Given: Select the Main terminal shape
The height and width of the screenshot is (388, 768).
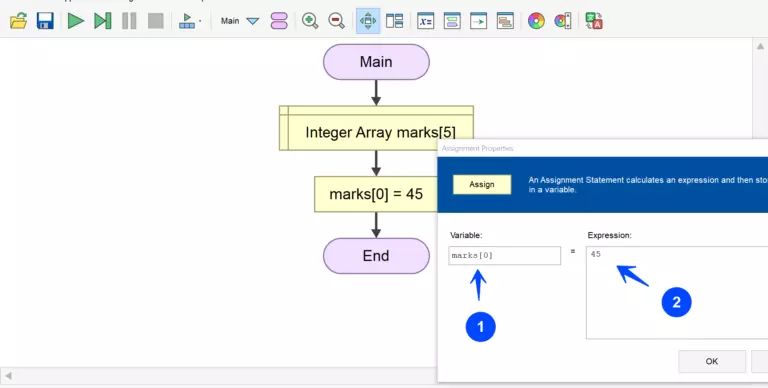Looking at the screenshot, I should [x=376, y=62].
